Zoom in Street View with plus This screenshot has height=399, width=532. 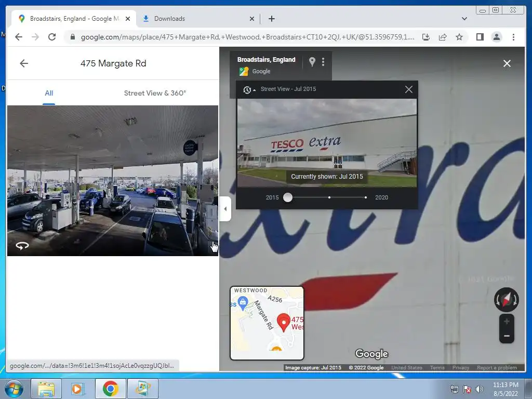click(x=507, y=321)
